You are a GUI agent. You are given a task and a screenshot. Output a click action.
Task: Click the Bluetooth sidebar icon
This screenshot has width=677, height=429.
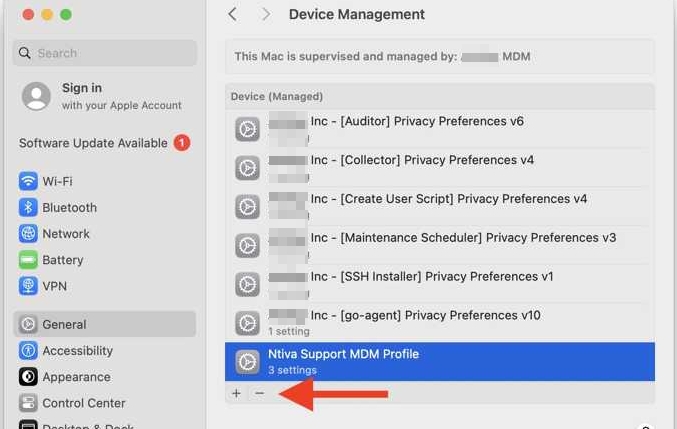(28, 208)
